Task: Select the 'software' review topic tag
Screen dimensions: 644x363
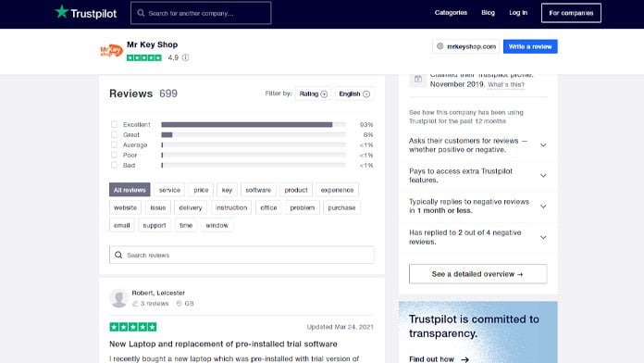Action: [x=258, y=190]
